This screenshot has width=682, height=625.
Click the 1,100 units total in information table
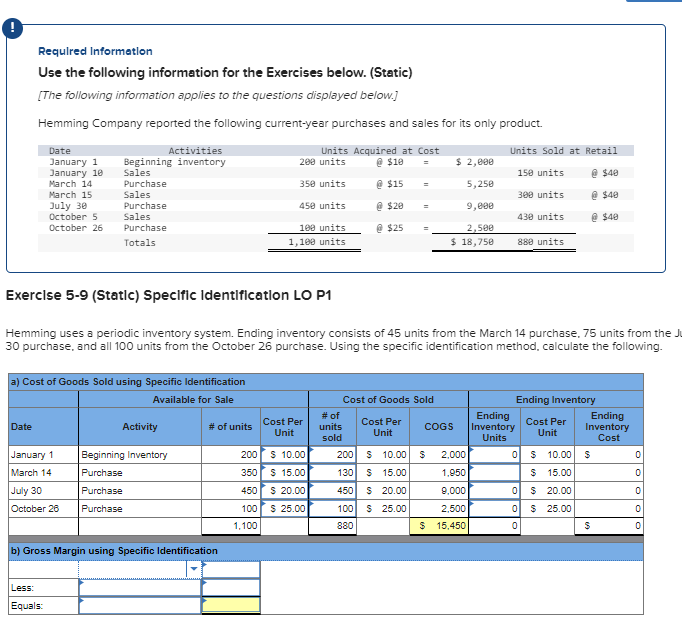point(317,242)
